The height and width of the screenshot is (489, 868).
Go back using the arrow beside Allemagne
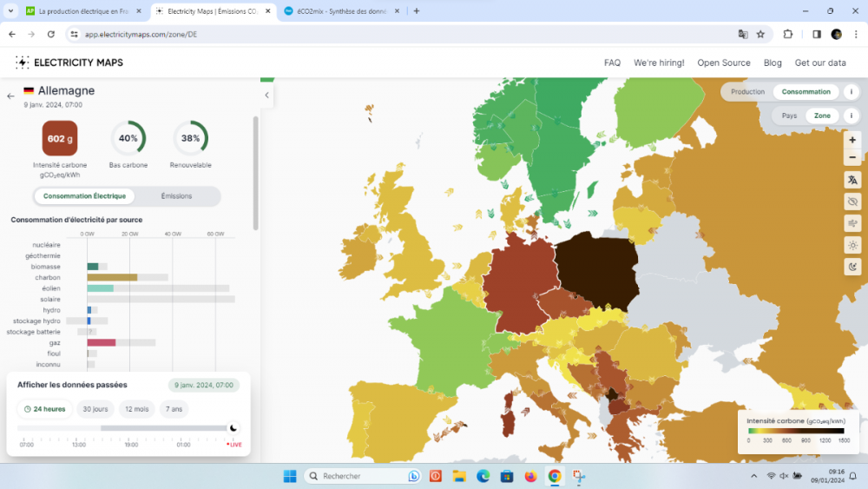(x=11, y=96)
